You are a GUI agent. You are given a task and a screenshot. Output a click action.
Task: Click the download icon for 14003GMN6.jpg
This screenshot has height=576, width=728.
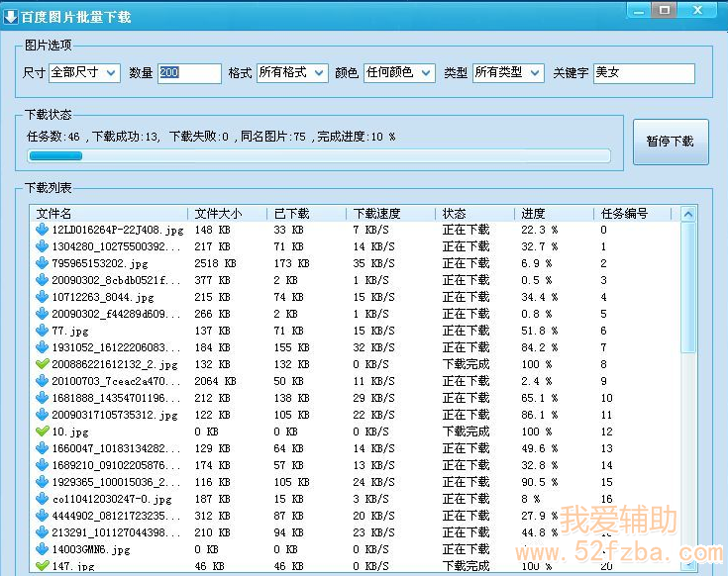click(x=43, y=549)
